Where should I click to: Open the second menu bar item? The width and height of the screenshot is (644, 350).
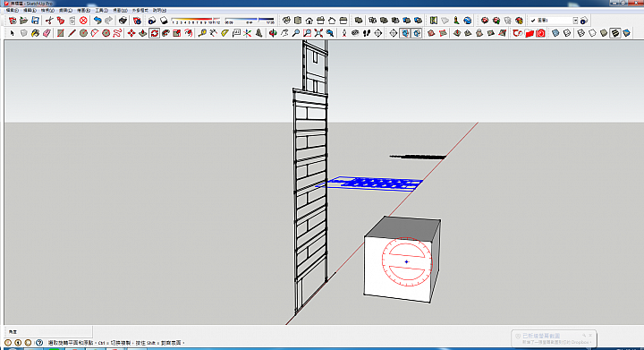(x=30, y=10)
